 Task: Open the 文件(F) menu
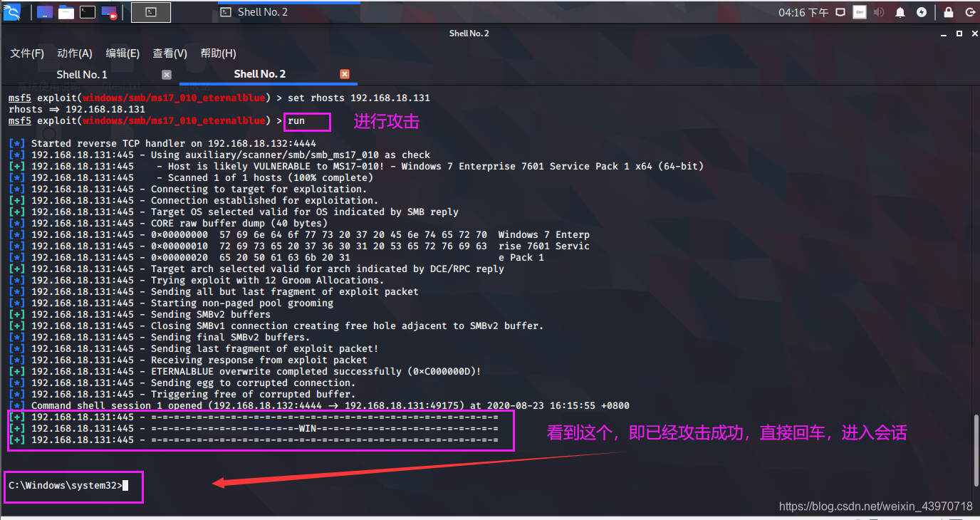coord(27,53)
